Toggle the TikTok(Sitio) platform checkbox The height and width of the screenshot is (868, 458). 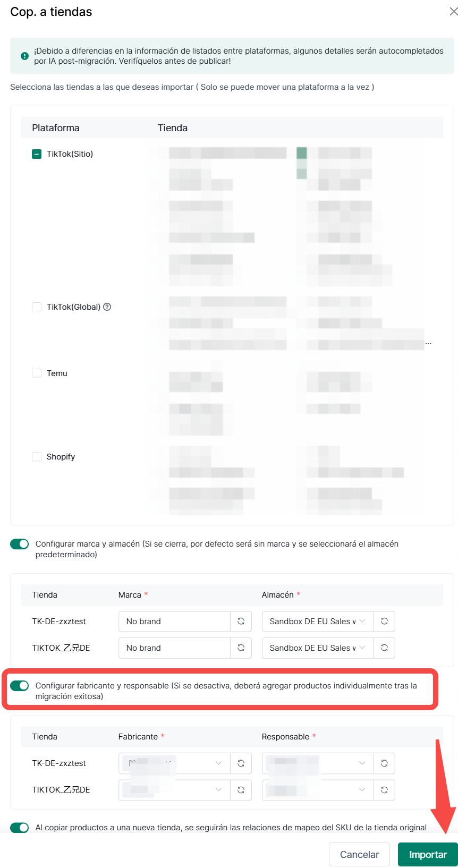(37, 154)
